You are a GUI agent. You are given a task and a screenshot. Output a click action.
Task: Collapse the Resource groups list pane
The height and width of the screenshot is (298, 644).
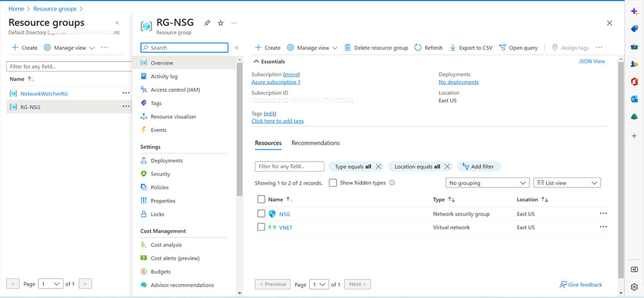pyautogui.click(x=117, y=23)
